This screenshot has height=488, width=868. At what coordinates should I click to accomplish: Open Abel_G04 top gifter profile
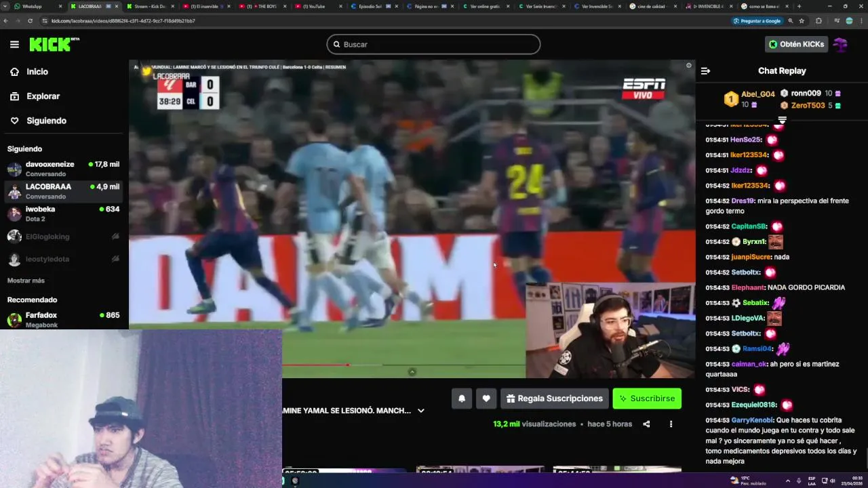pyautogui.click(x=757, y=94)
